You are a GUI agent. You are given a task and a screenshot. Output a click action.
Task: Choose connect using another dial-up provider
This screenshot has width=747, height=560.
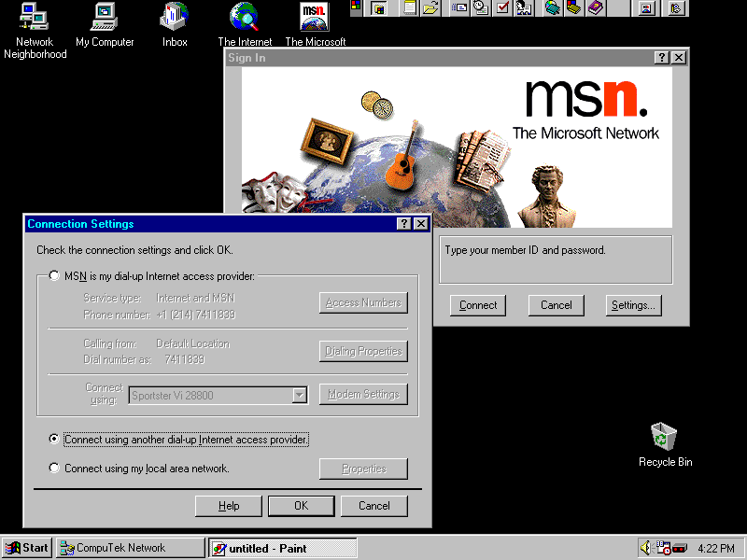point(54,439)
